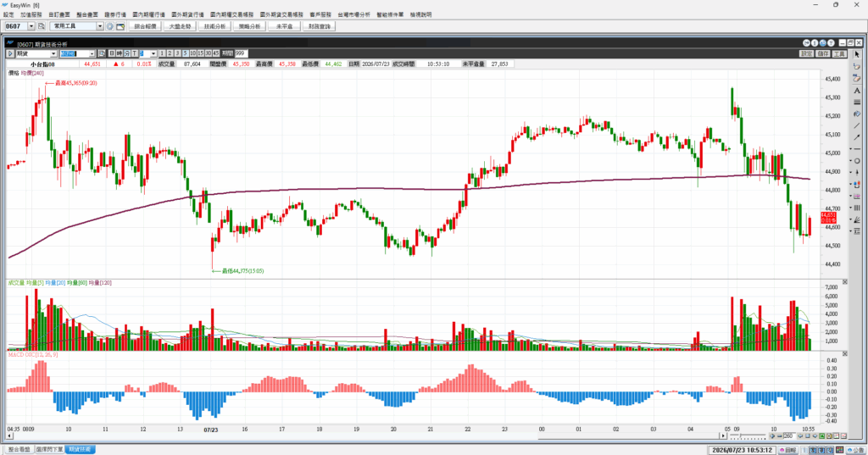Expand the 期貨 product type dropdown
This screenshot has width=868, height=455.
pyautogui.click(x=53, y=53)
